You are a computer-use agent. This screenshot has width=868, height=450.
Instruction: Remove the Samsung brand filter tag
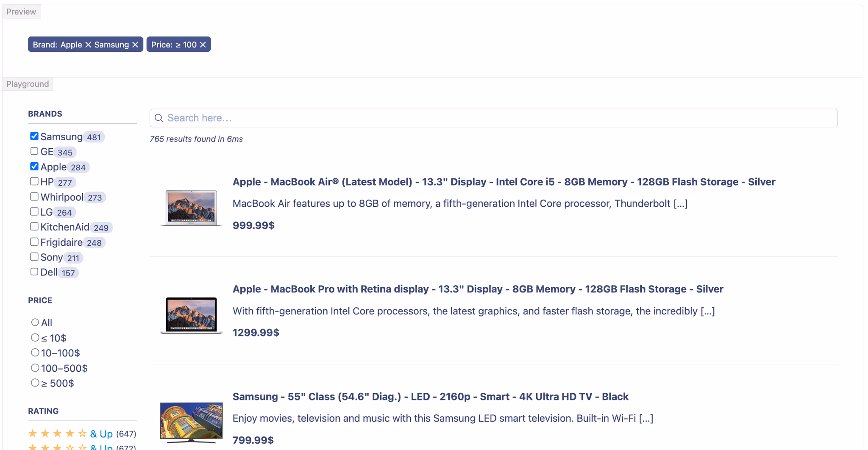pyautogui.click(x=135, y=44)
